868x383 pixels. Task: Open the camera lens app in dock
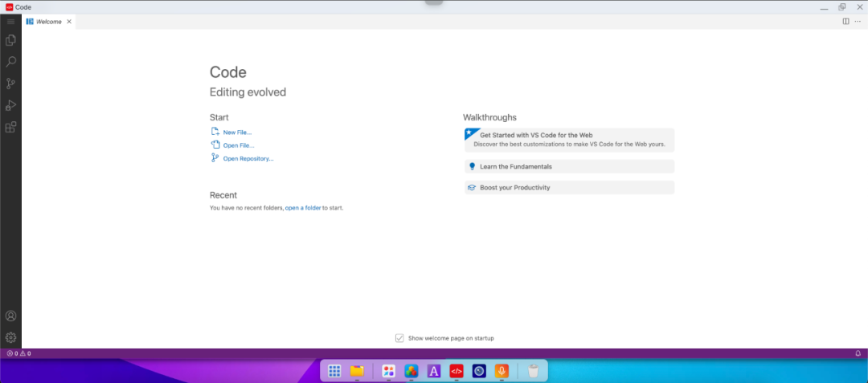[x=479, y=371]
